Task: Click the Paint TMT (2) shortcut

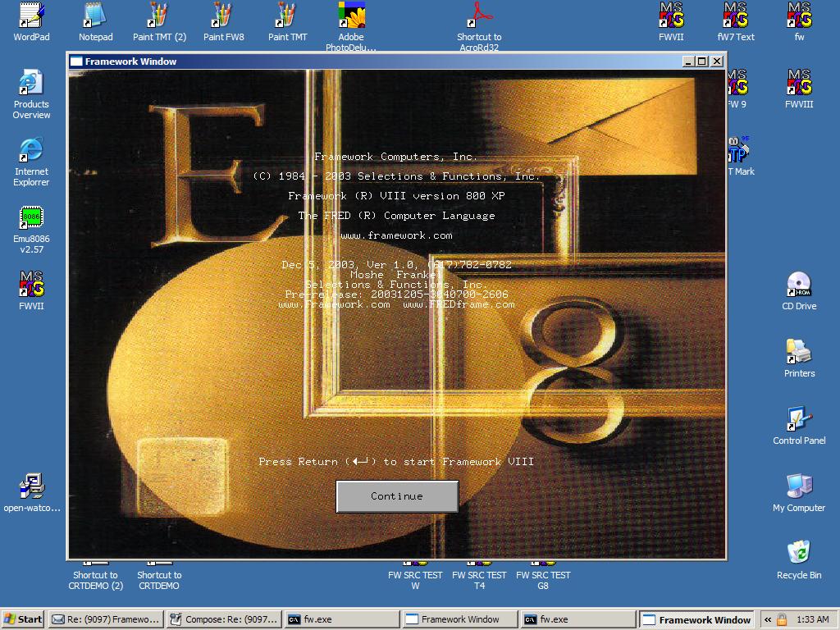Action: tap(159, 21)
